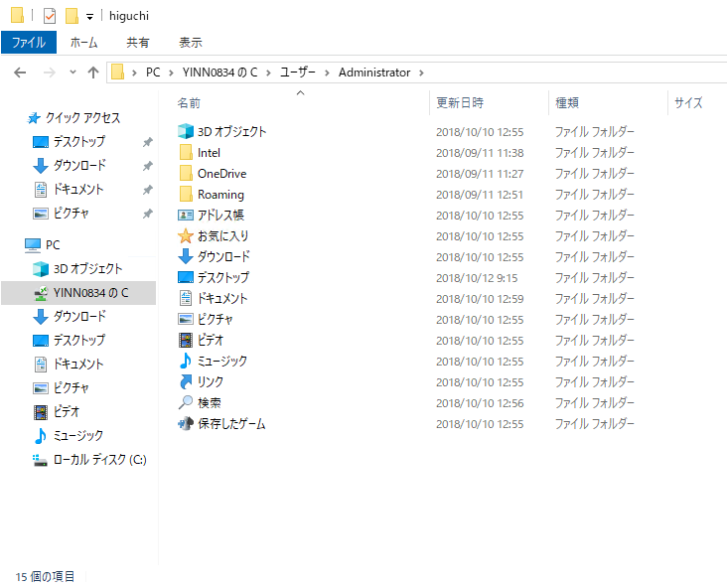The image size is (727, 588).
Task: Select ビデオ in navigation pane
Action: coord(67,412)
